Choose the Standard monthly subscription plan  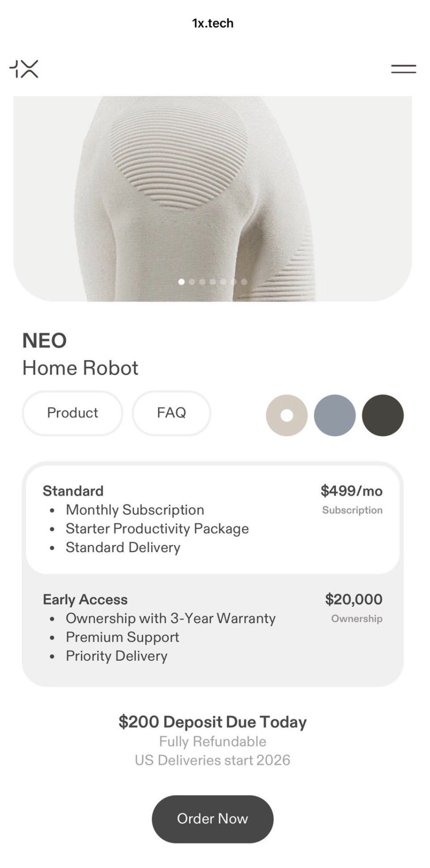point(213,519)
